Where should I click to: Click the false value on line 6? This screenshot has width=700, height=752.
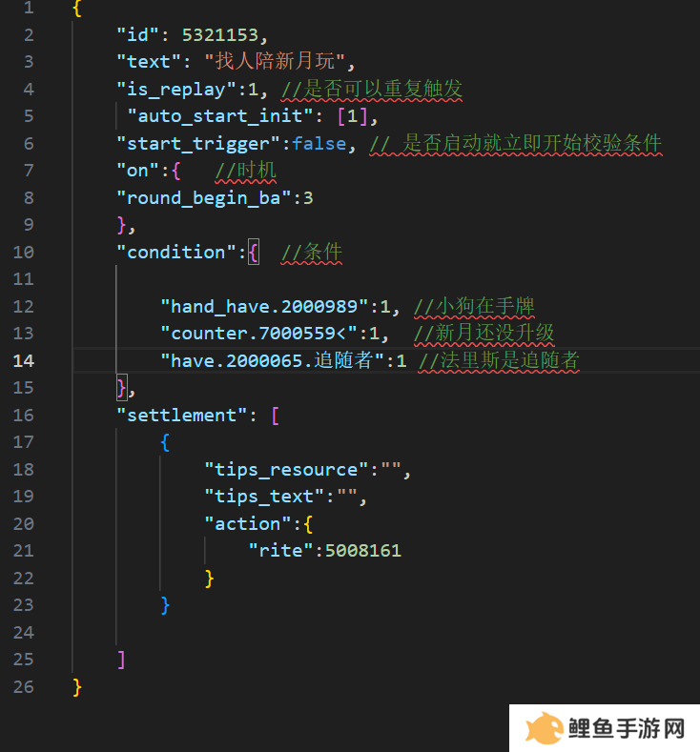coord(319,143)
